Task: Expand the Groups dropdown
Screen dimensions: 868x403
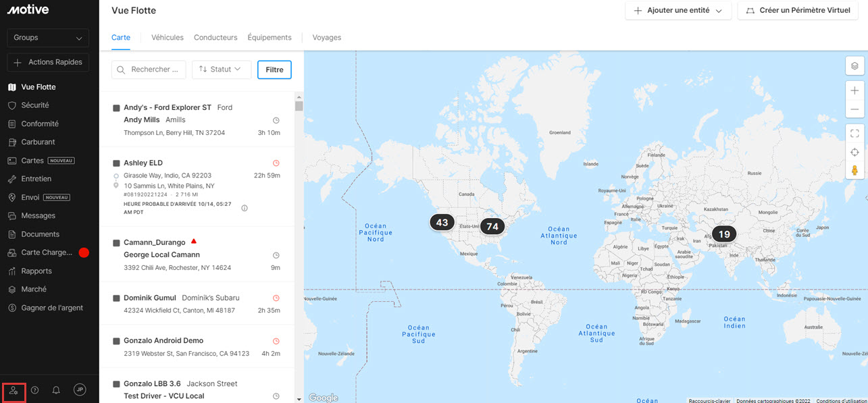Action: [48, 38]
